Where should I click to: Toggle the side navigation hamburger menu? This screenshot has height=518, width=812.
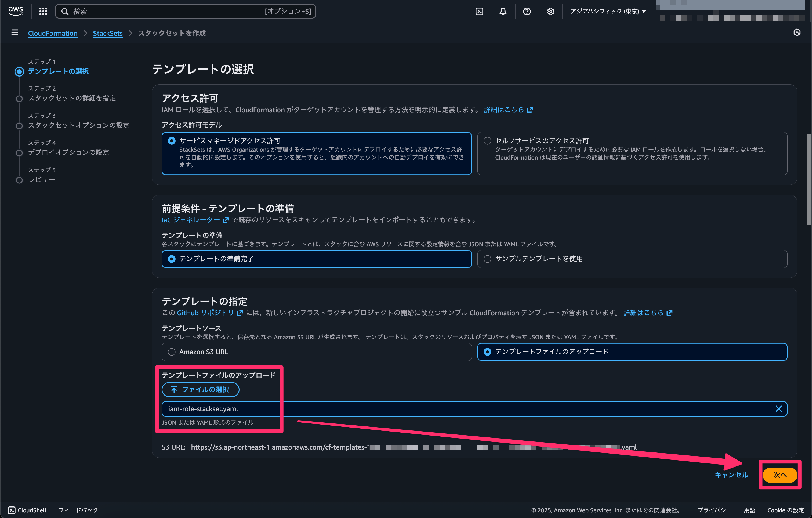coord(15,33)
